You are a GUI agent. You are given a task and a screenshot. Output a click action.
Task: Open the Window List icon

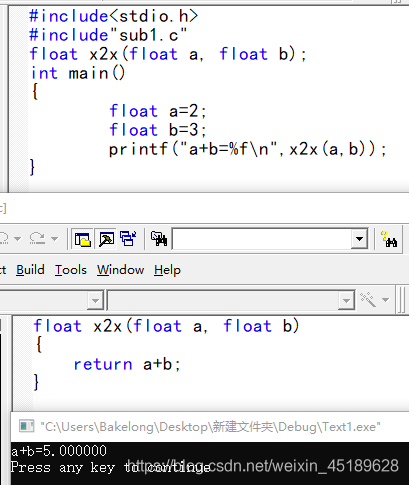128,239
